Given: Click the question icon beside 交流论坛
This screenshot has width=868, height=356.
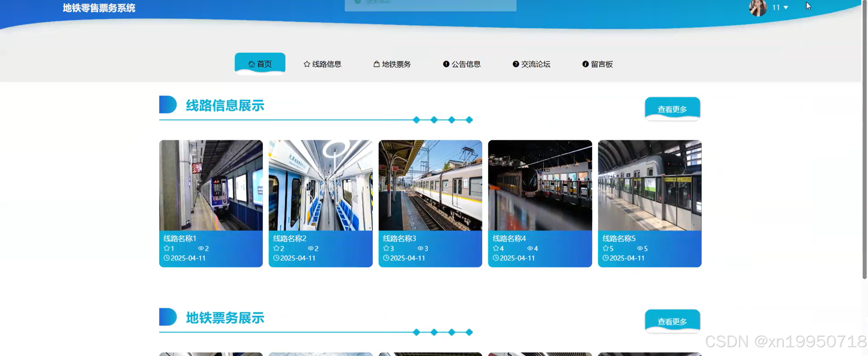Looking at the screenshot, I should [516, 64].
